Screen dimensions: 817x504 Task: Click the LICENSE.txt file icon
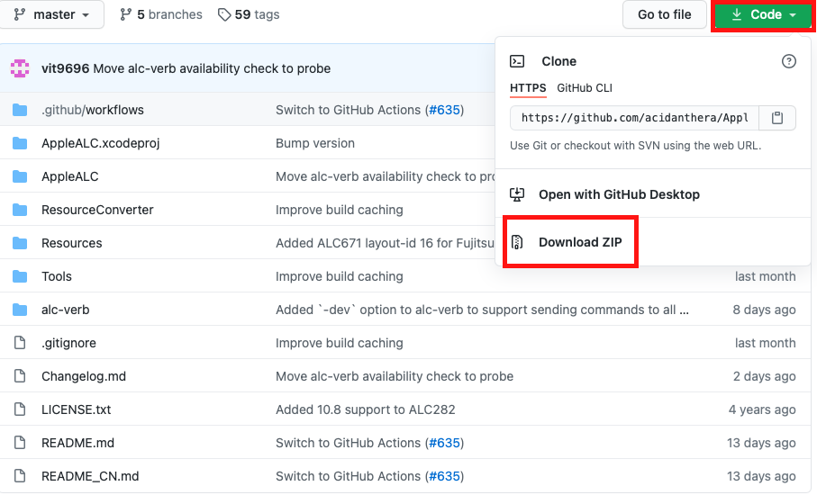point(20,409)
